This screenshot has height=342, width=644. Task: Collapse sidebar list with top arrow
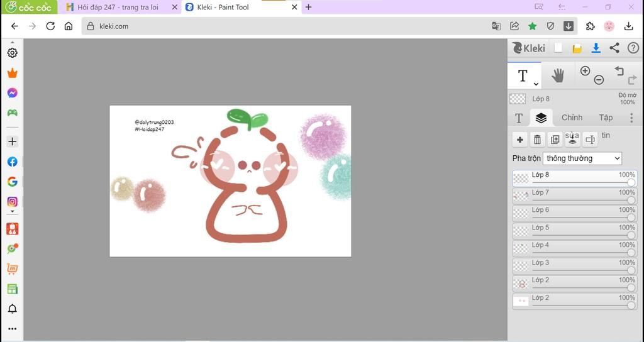click(x=13, y=42)
